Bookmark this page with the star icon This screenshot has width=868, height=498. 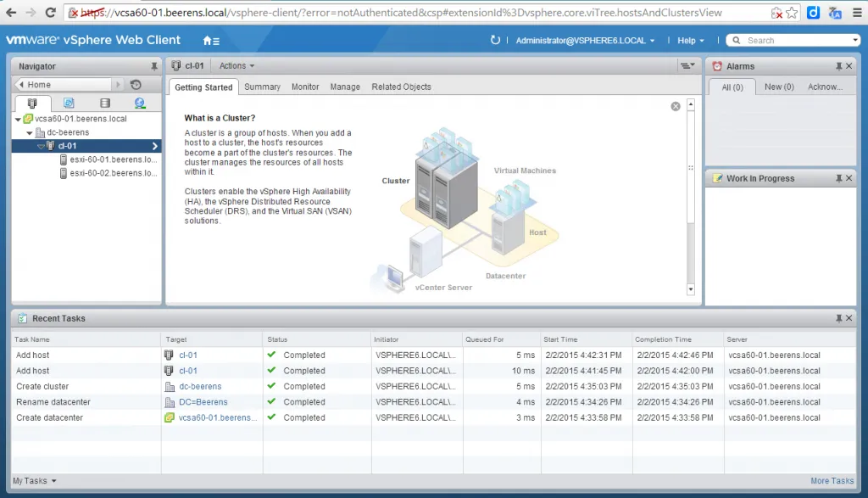(793, 12)
